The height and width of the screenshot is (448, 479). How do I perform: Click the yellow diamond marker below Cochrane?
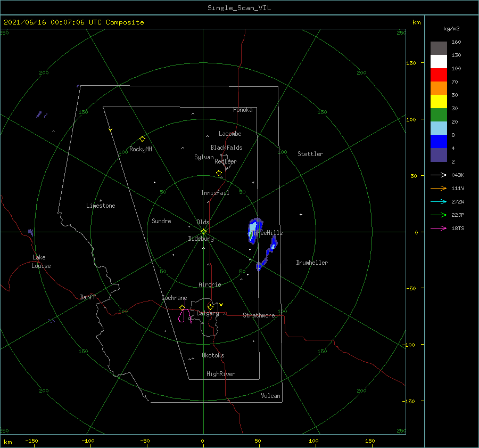182,307
